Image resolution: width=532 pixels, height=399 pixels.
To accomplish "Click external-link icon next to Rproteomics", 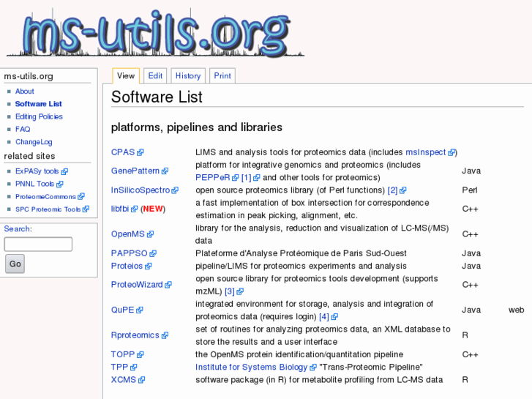I will coord(165,335).
